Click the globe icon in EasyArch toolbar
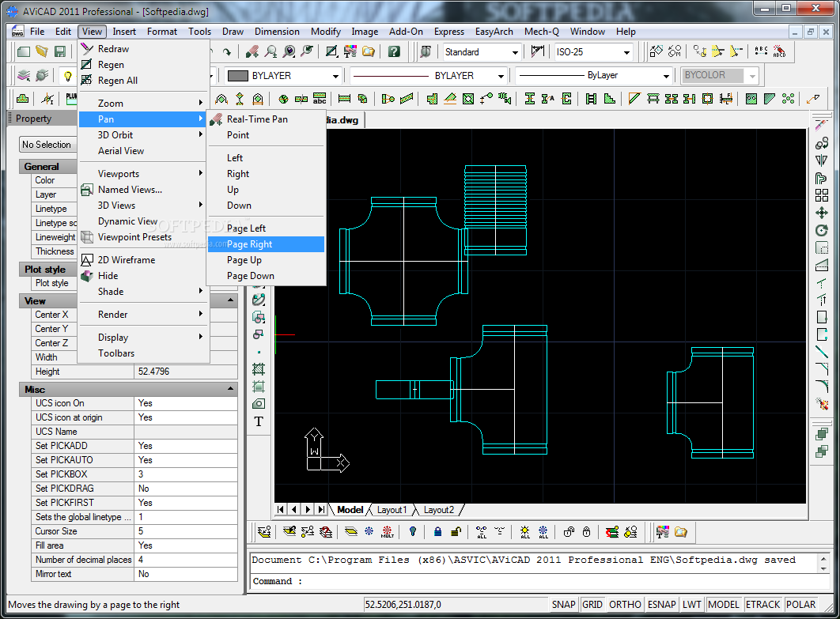Screen dimensions: 840x619 click(283, 99)
